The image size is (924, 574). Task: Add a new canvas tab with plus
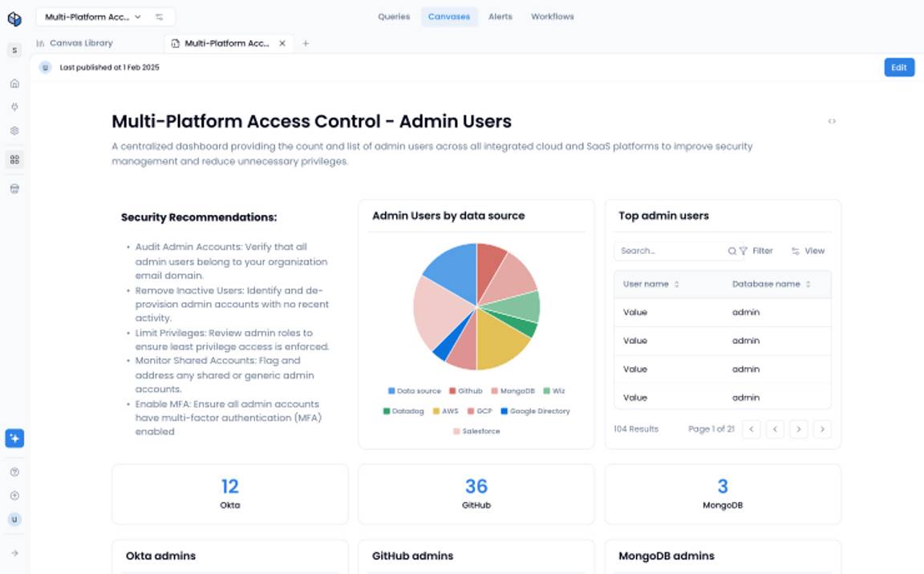tap(306, 43)
